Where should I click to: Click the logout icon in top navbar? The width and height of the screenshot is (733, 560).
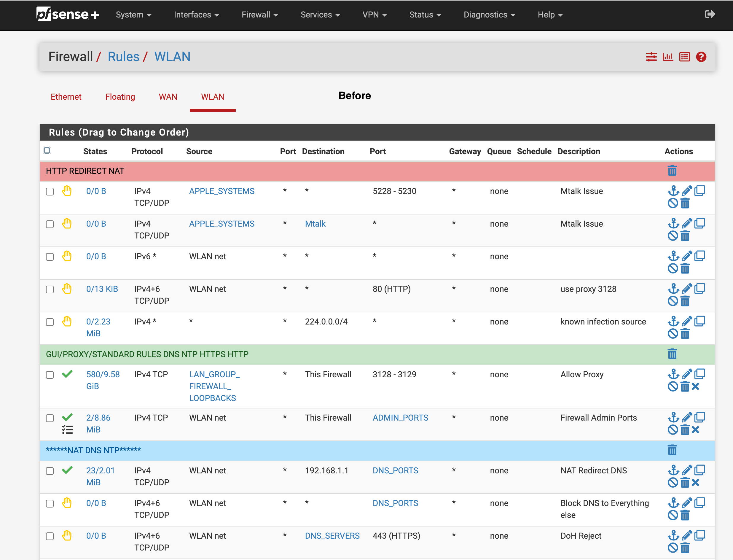710,14
